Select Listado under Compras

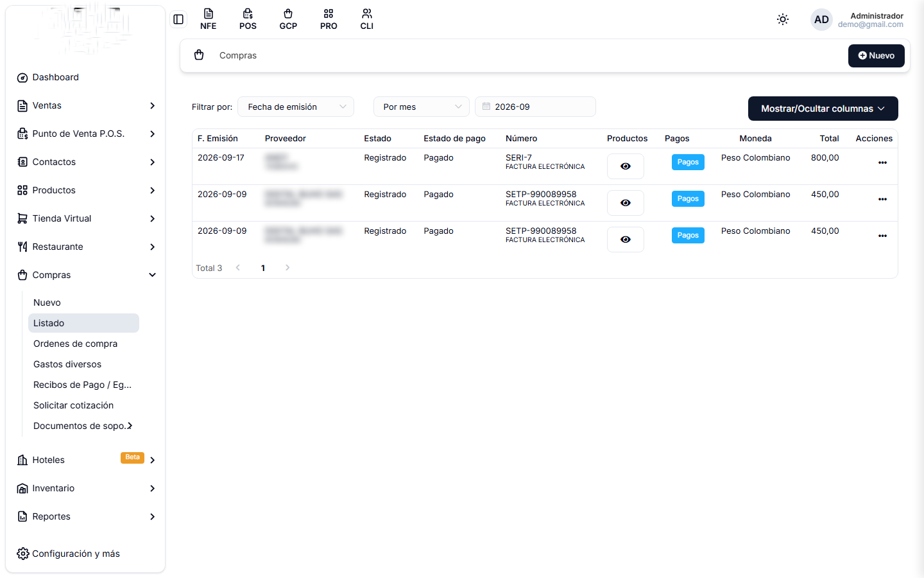(83, 323)
